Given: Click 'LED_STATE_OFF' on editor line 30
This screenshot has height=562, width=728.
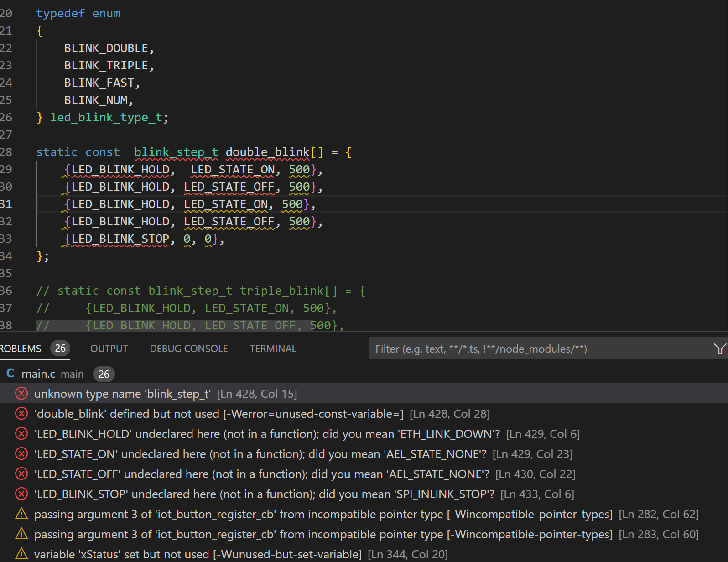Looking at the screenshot, I should click(x=229, y=187).
